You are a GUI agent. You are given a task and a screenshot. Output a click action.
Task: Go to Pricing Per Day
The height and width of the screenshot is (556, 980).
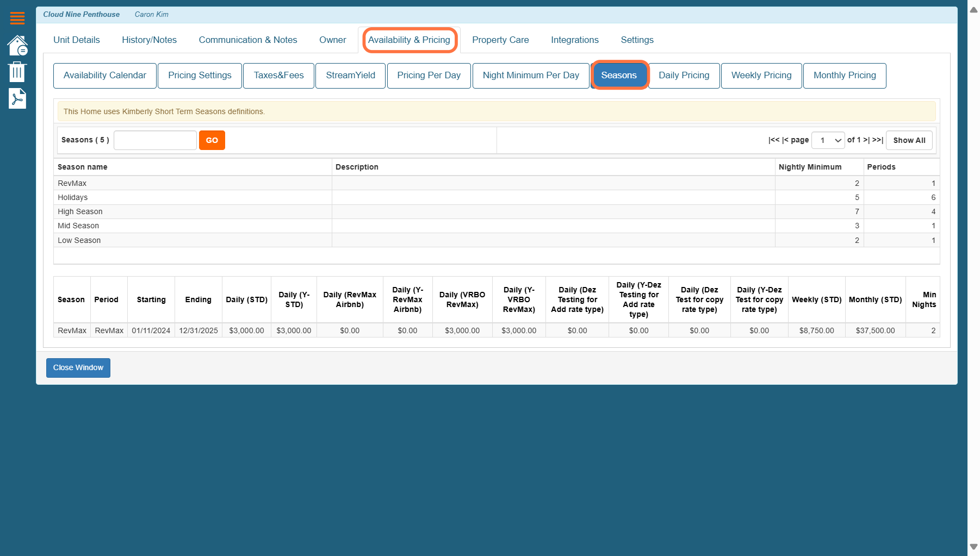[429, 76]
